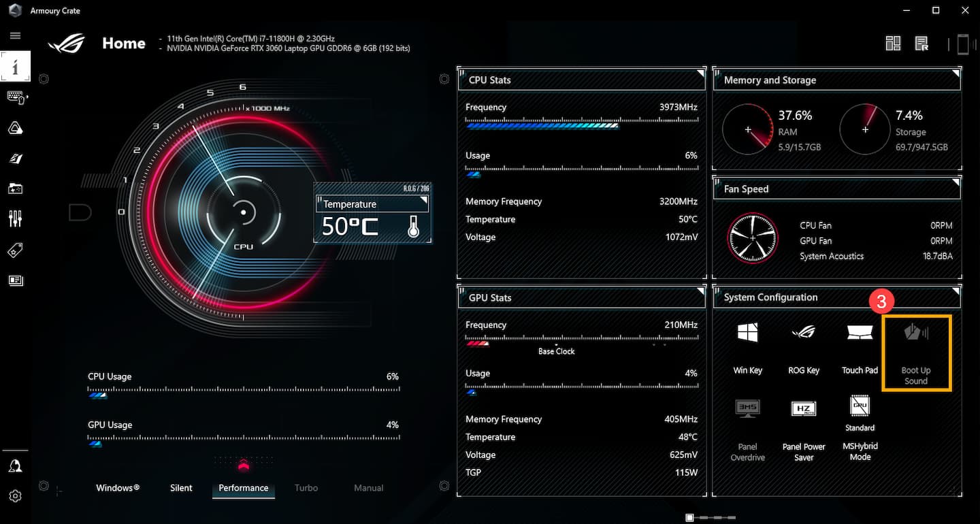Viewport: 980px width, 524px height.
Task: Open the Featured tag icon in sidebar
Action: (15, 250)
